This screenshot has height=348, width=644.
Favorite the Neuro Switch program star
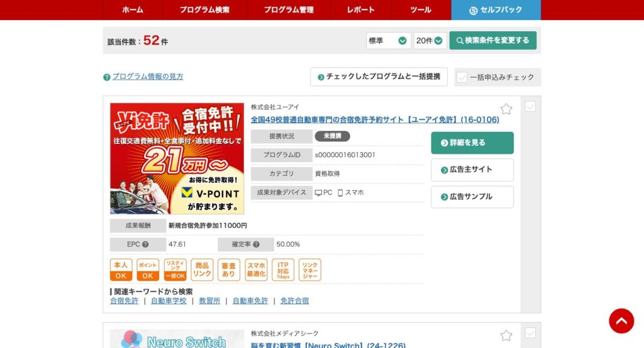pos(506,335)
